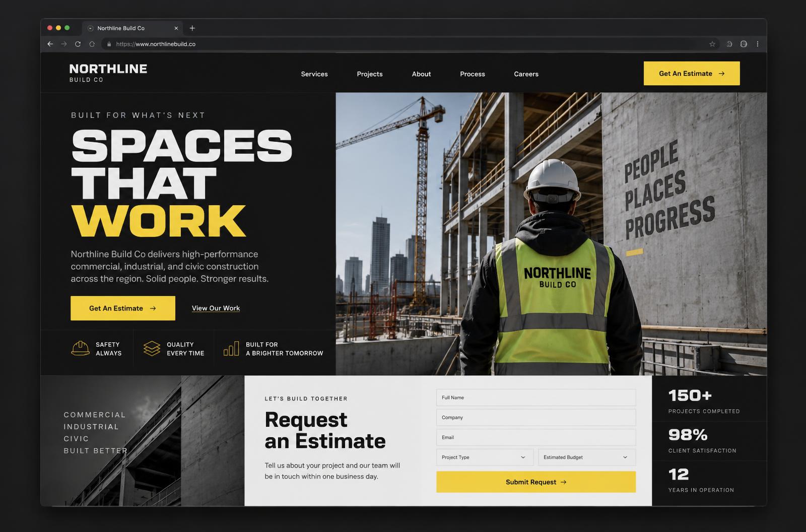Image resolution: width=806 pixels, height=532 pixels.
Task: Click the bar chart Built For icon
Action: pos(231,348)
